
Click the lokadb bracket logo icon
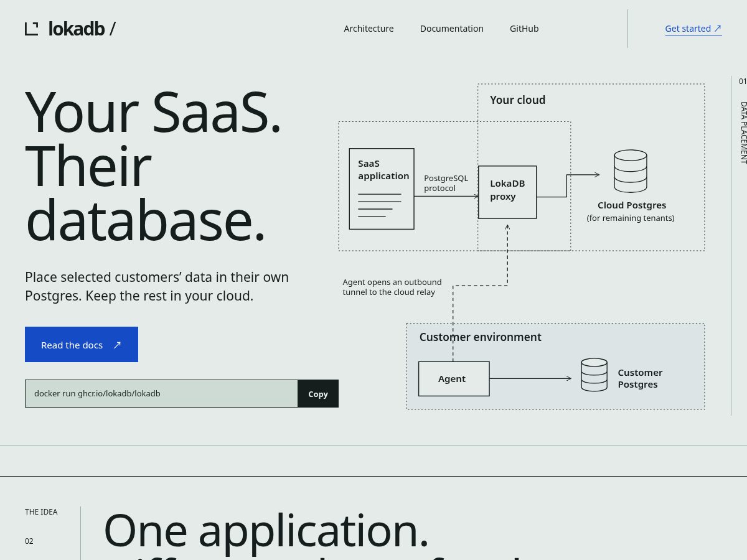(x=32, y=29)
